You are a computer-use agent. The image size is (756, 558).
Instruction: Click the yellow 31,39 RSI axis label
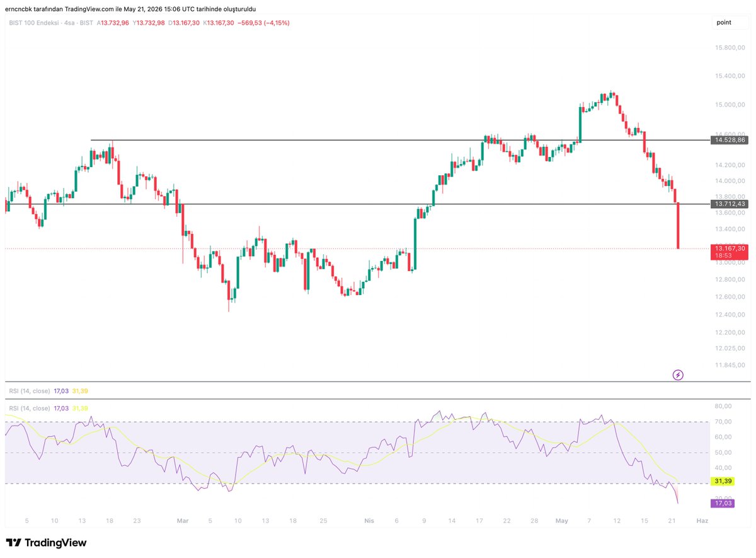(x=722, y=481)
